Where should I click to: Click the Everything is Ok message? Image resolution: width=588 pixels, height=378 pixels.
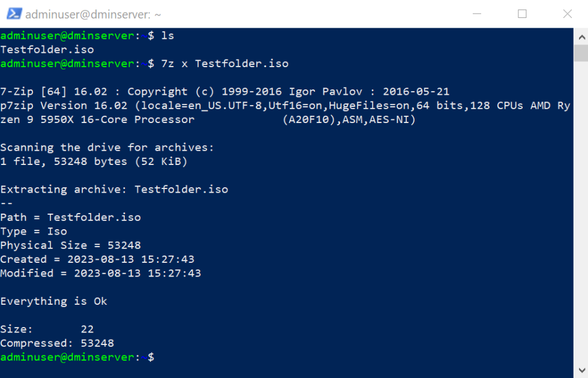tap(53, 301)
